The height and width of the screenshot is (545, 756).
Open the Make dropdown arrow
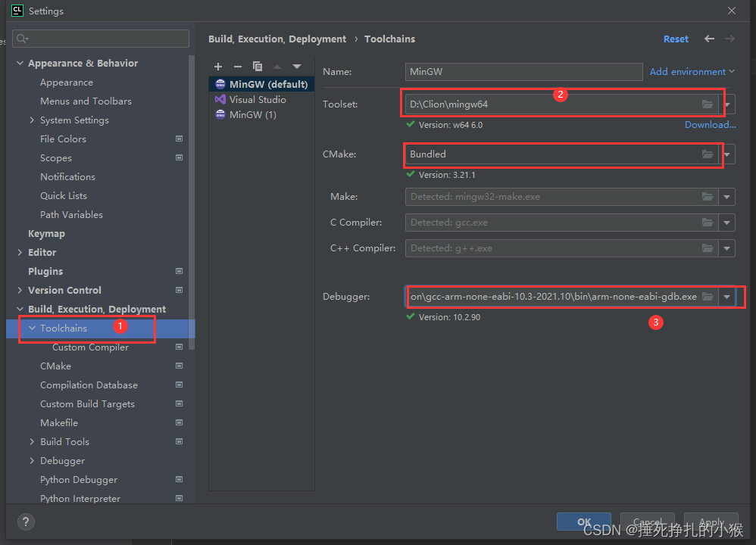(727, 197)
